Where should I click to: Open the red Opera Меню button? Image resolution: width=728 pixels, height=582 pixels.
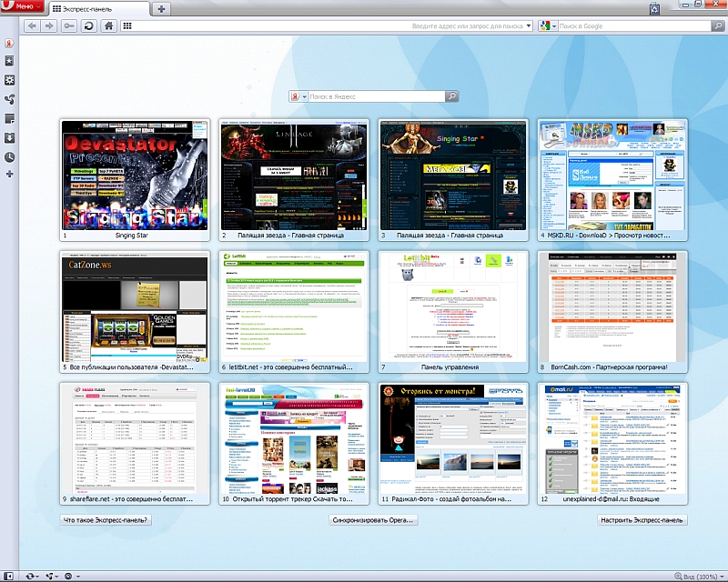tap(22, 6)
